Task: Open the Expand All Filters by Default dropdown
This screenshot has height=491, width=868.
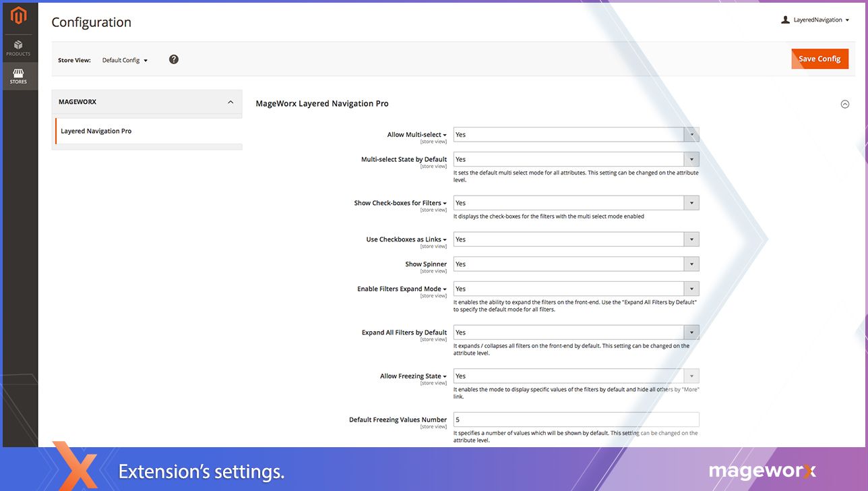Action: click(x=576, y=333)
